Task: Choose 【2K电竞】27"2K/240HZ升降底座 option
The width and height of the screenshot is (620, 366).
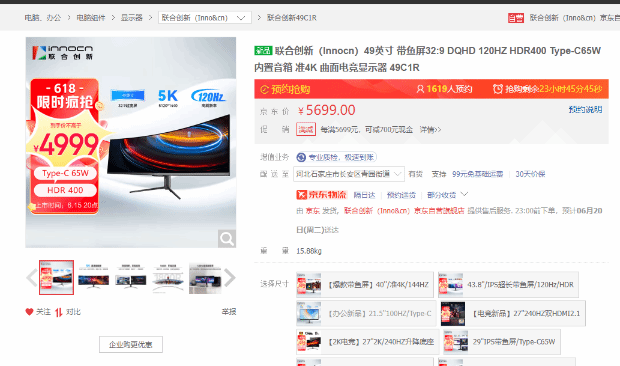Action: click(x=368, y=341)
